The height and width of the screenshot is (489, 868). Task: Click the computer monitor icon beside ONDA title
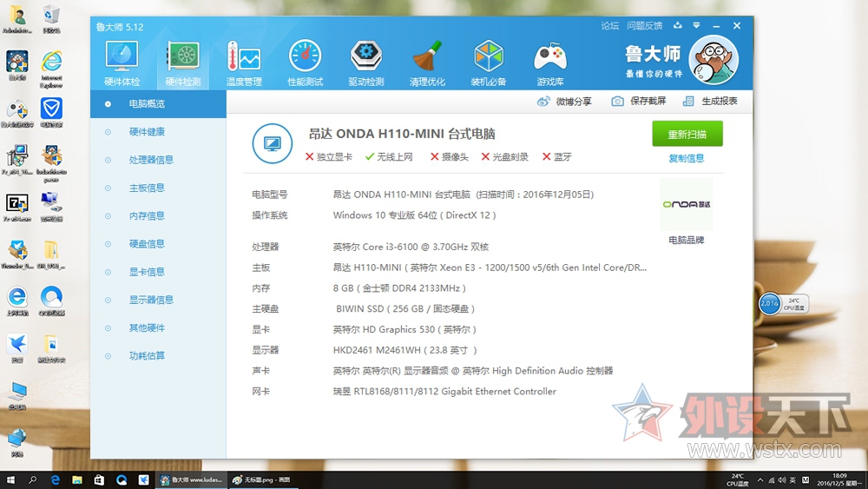coord(273,144)
